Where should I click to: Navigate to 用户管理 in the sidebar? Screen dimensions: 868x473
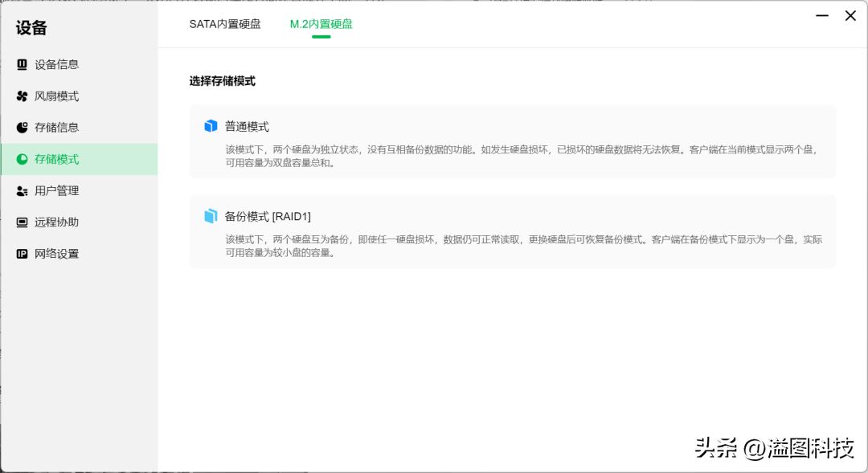click(x=56, y=191)
